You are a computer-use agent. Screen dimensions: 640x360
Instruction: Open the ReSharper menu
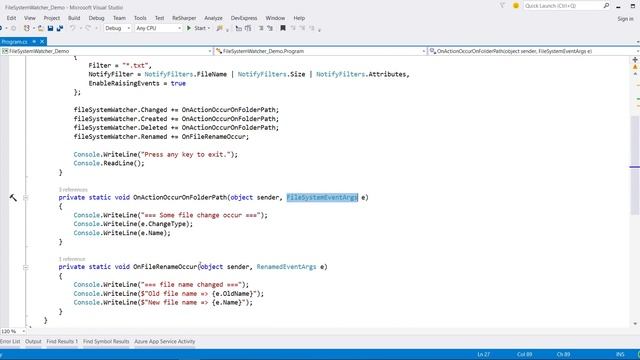pos(184,18)
